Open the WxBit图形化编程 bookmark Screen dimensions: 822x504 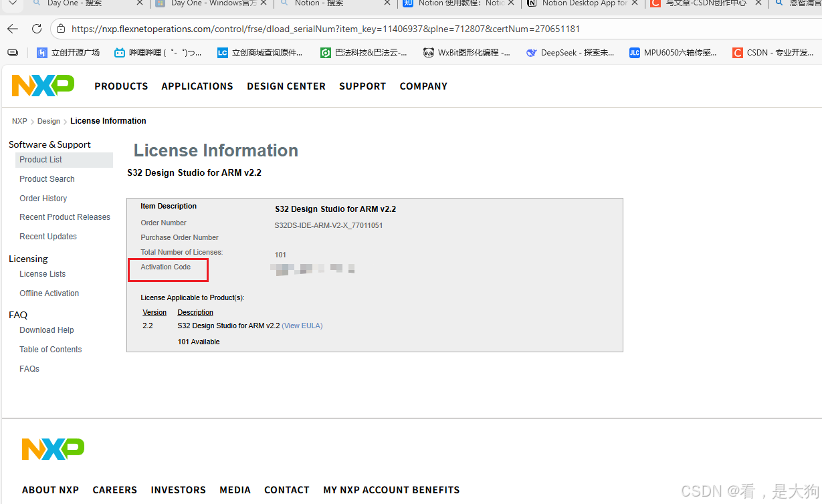click(467, 52)
